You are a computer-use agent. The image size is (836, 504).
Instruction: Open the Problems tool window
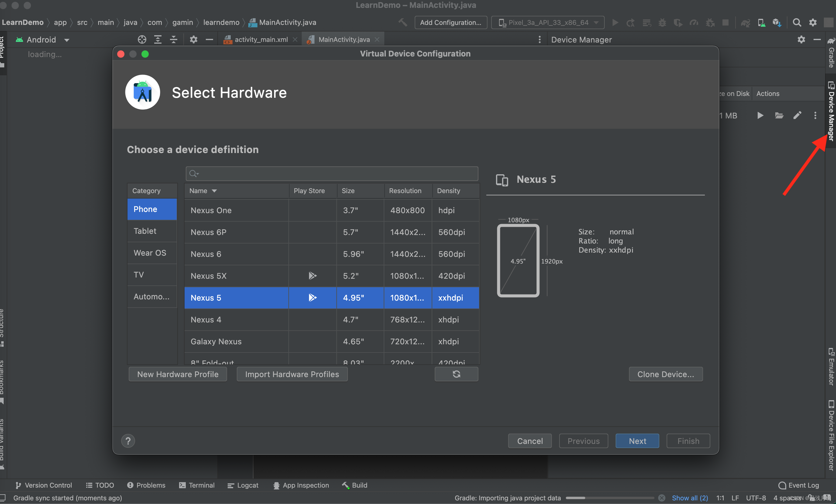146,485
